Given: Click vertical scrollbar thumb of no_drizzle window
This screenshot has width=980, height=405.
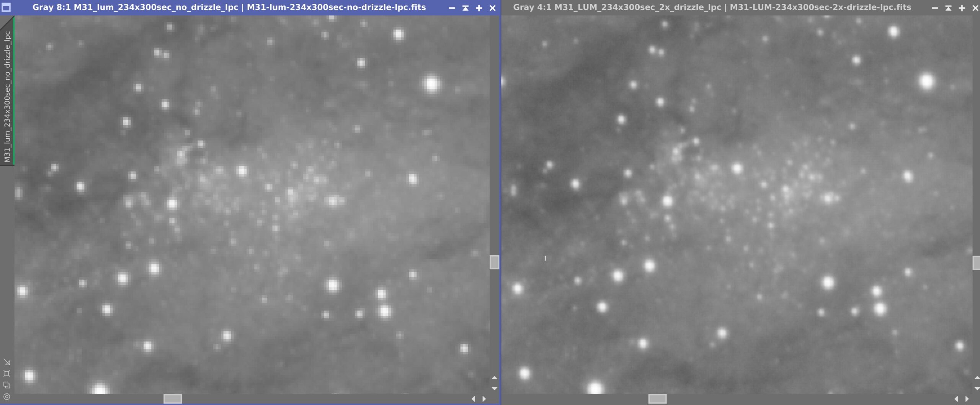Looking at the screenshot, I should [494, 262].
